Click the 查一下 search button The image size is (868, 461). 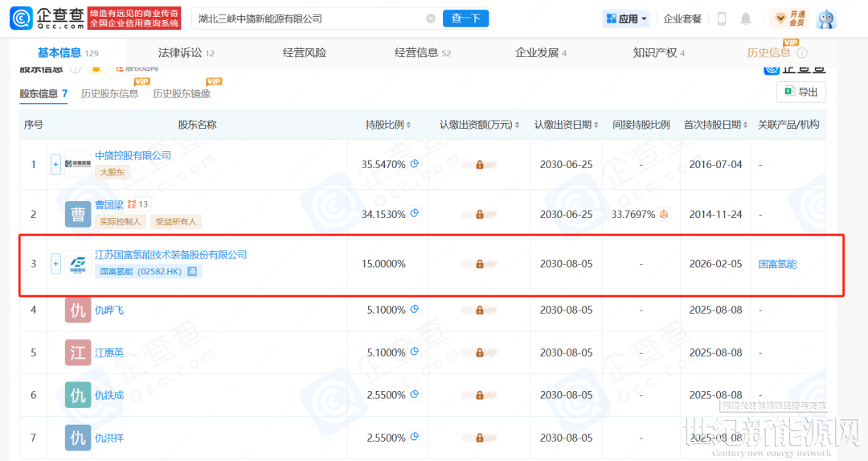pos(465,19)
